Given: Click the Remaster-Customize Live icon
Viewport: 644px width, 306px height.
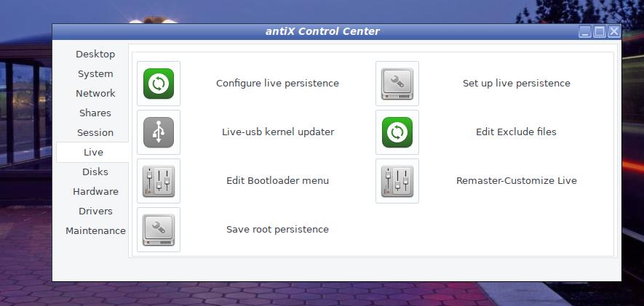Looking at the screenshot, I should (397, 181).
